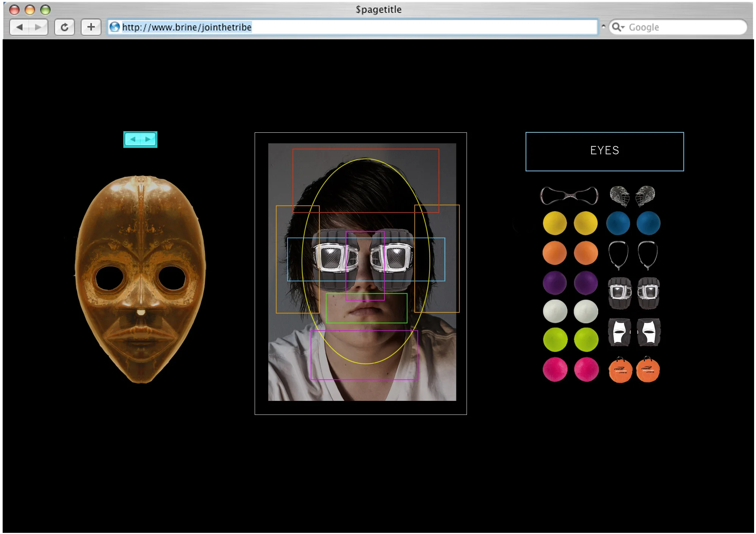
Task: Click the browser back arrow button
Action: pos(20,27)
